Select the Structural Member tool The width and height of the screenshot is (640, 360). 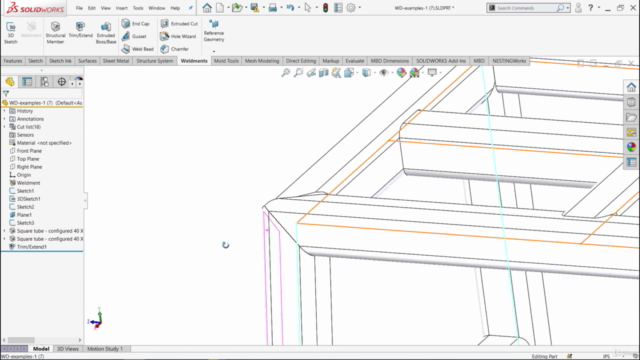click(56, 33)
